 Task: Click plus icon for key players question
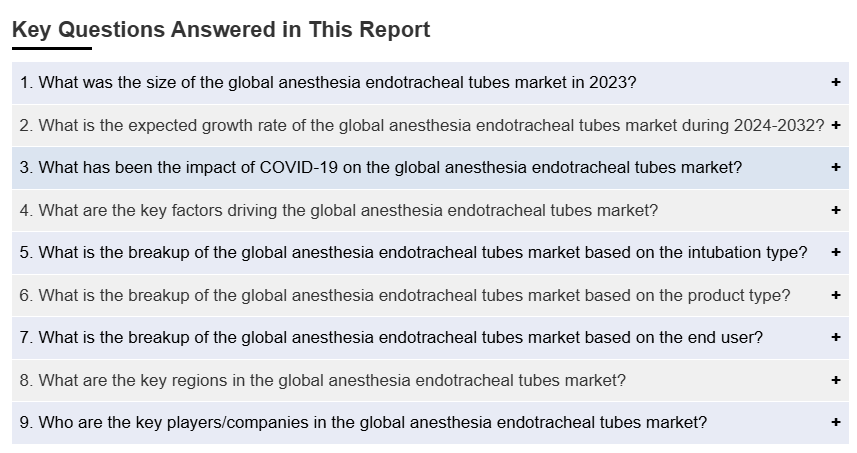click(x=836, y=423)
